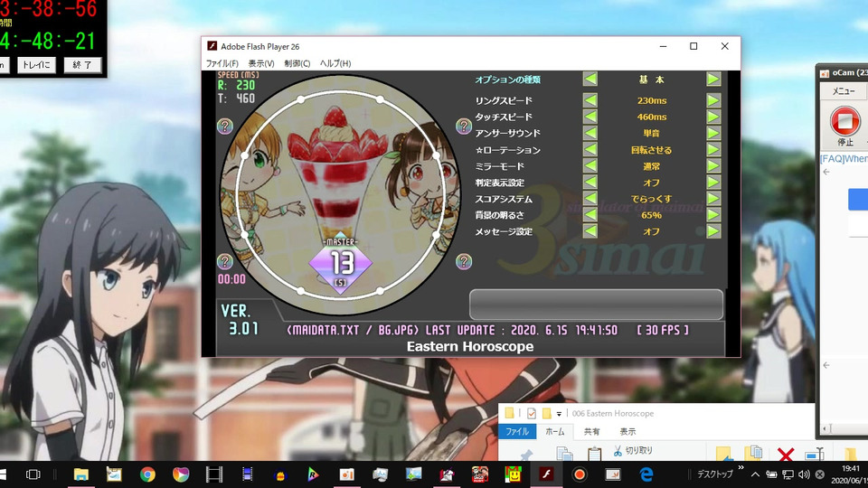Click the oCam 停止 stop recording button
The image size is (868, 488).
844,126
